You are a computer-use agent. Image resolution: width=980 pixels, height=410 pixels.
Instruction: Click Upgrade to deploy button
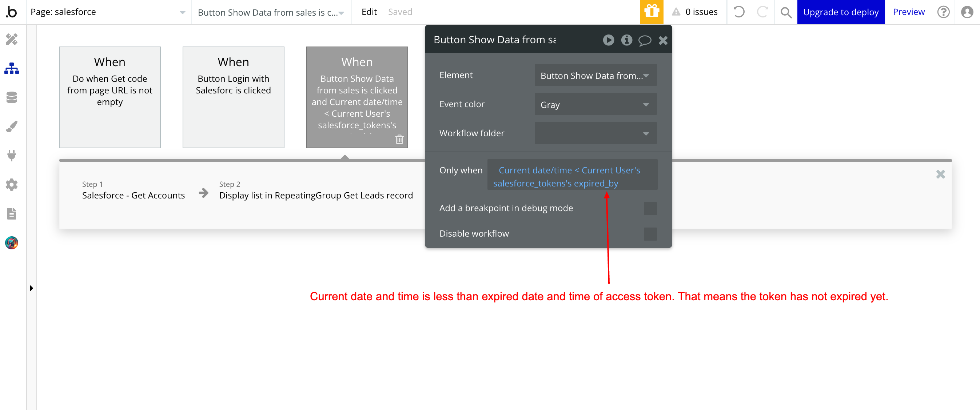click(x=841, y=12)
